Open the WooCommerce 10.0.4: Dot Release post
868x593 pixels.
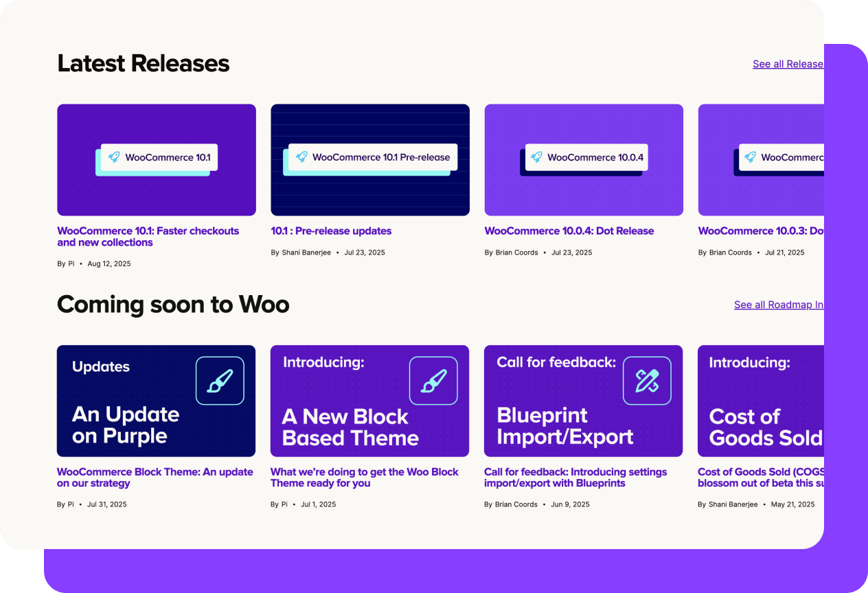coord(569,231)
